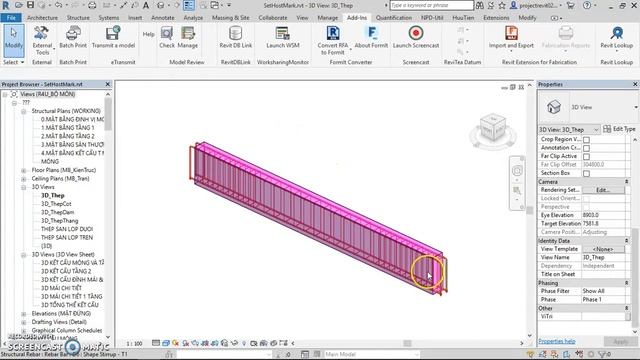Click the Apply button in Properties
This screenshot has height=360, width=640.
[620, 342]
